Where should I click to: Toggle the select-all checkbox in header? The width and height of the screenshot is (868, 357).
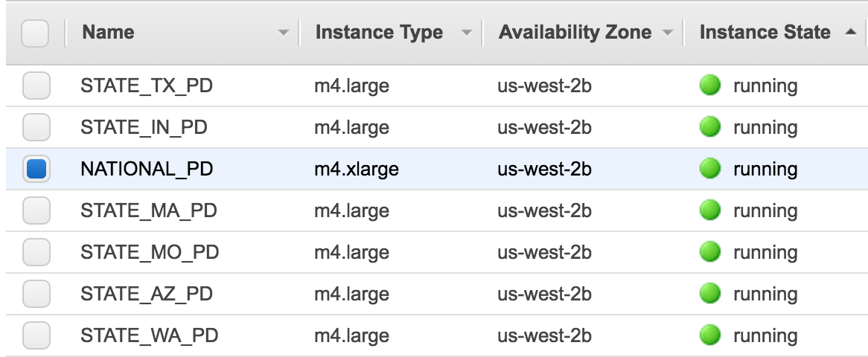point(35,33)
